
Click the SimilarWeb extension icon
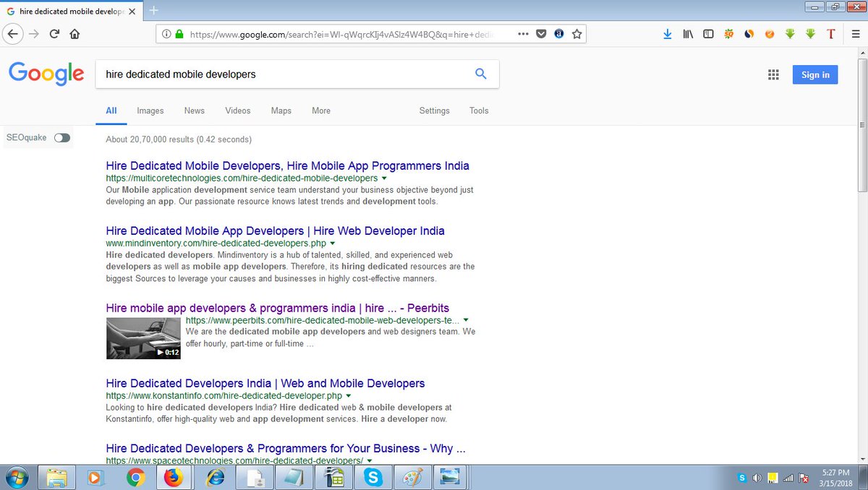point(749,34)
